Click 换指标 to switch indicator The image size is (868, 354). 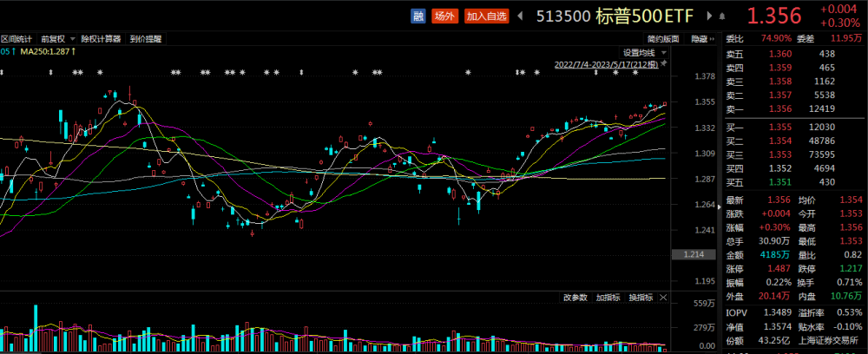641,298
